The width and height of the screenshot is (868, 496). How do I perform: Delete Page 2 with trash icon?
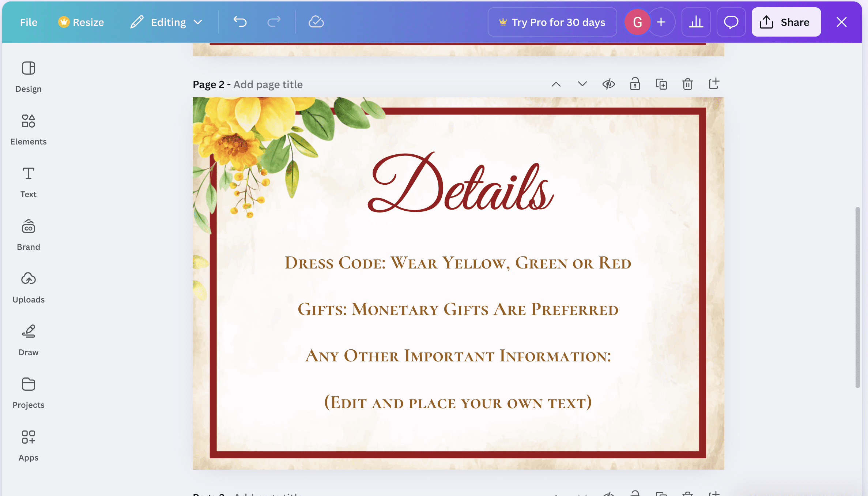pos(687,84)
